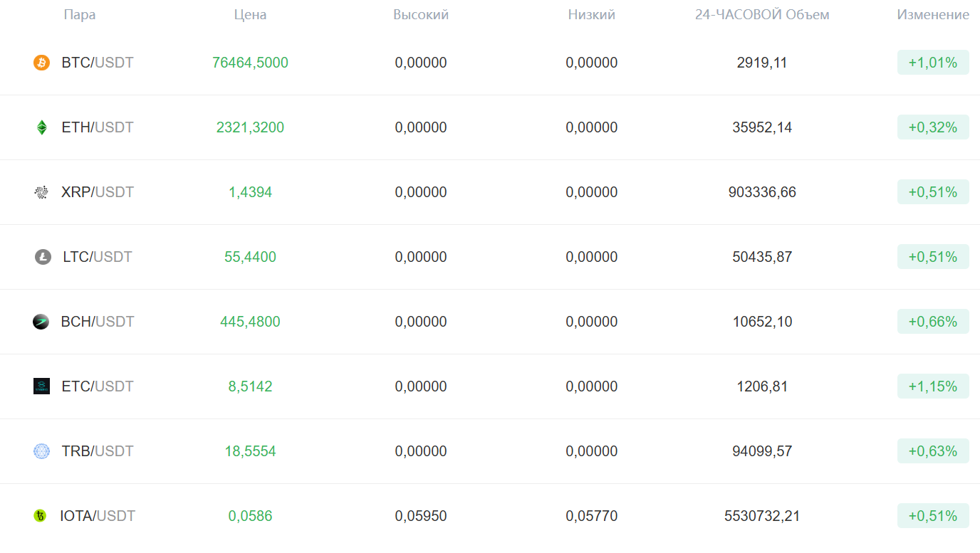The width and height of the screenshot is (980, 553).
Task: Click the green IOTA coin icon
Action: pos(40,516)
